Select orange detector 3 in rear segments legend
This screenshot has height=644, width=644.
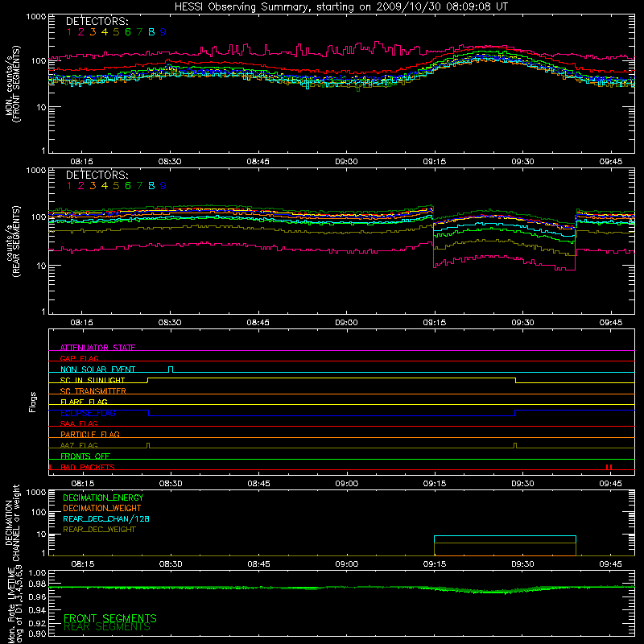point(93,186)
